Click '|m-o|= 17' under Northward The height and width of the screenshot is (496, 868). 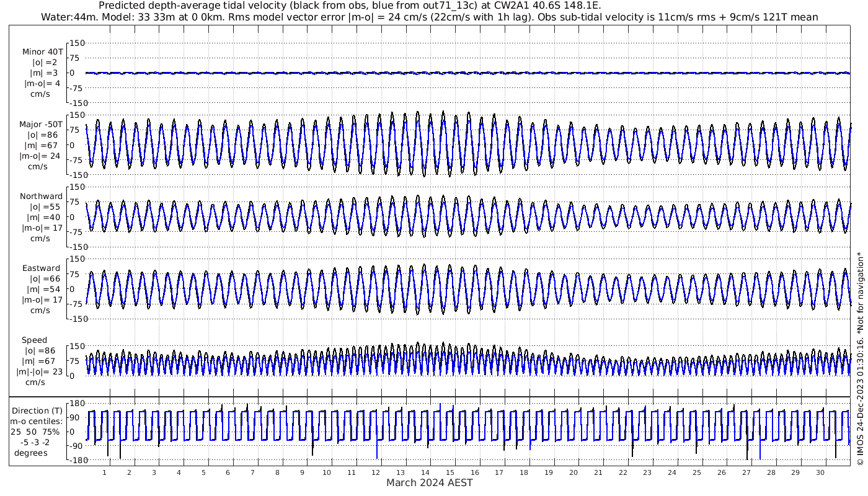click(x=41, y=228)
